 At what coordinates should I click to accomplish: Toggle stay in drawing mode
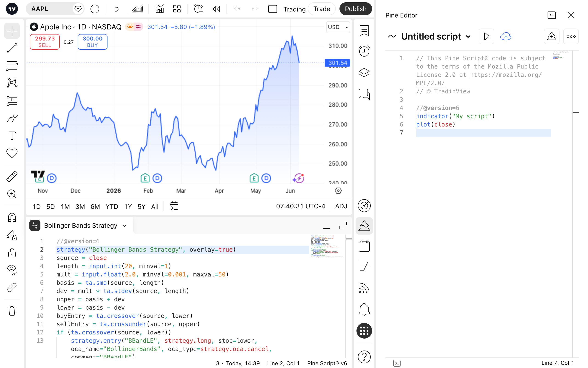(x=12, y=235)
